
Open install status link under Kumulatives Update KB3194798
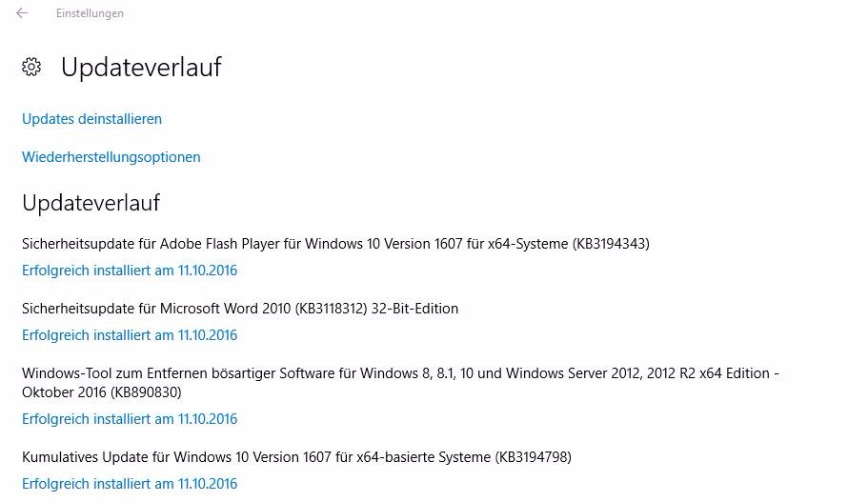130,484
